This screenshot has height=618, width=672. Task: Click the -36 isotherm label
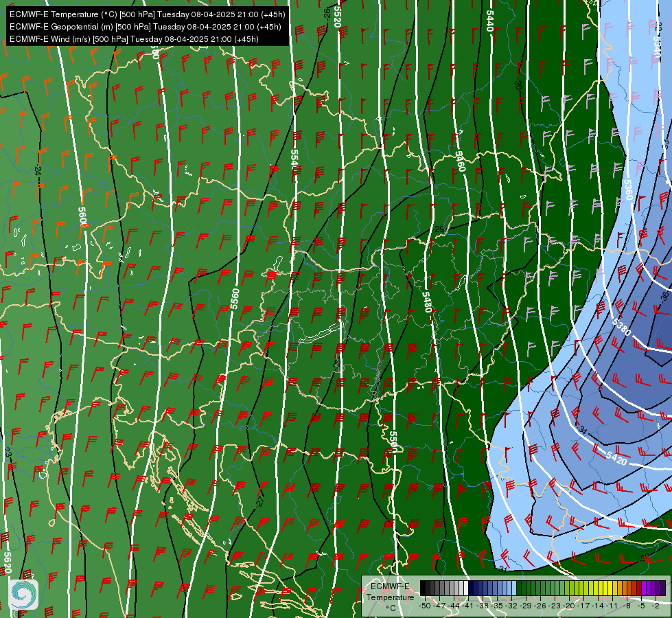[x=664, y=296]
